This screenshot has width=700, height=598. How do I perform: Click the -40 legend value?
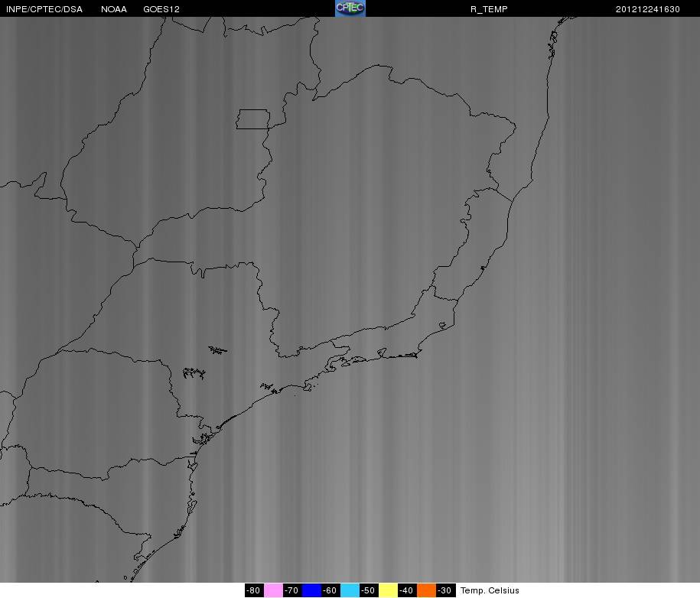coord(407,590)
